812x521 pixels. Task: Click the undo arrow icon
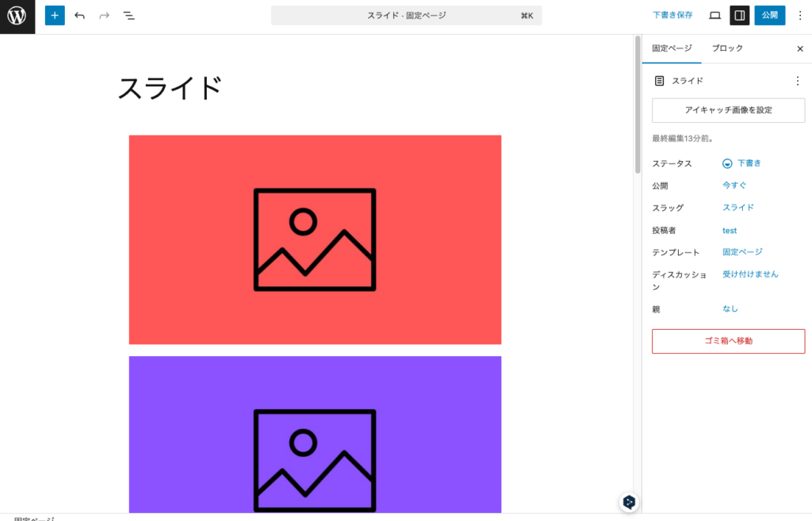79,15
